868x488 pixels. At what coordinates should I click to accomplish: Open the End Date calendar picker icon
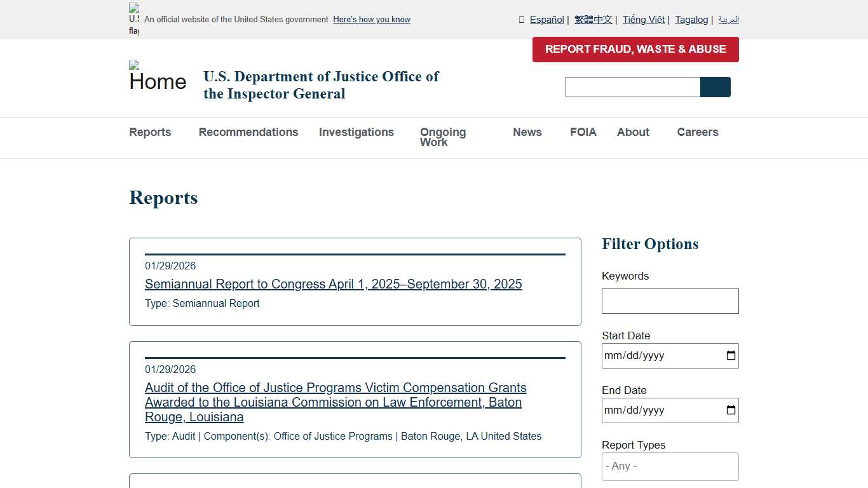click(x=731, y=410)
